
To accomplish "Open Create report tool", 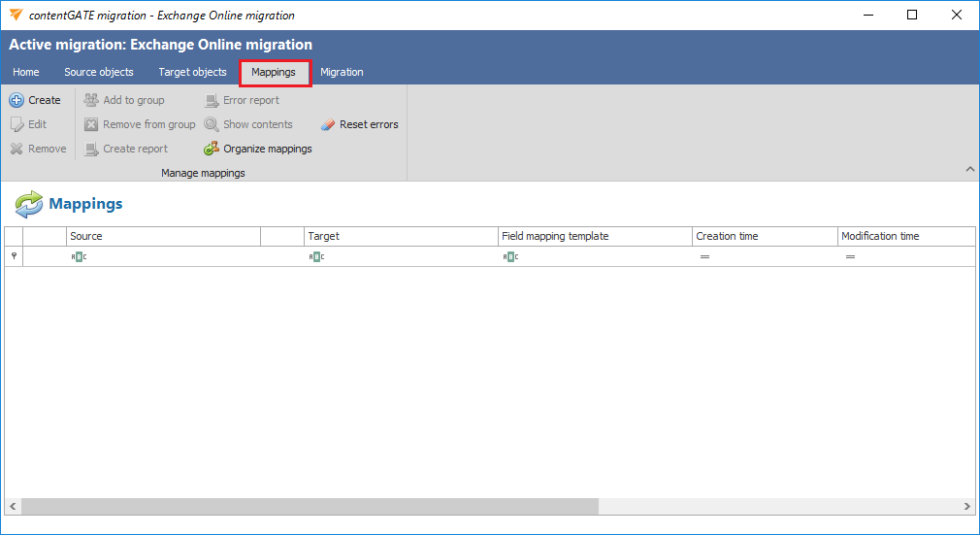I will (91, 149).
